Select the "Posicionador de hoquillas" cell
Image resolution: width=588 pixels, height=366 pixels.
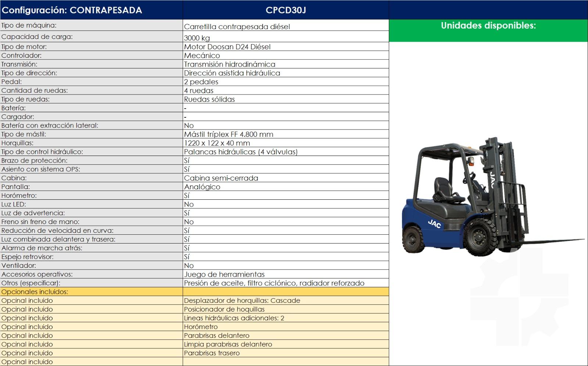(224, 309)
